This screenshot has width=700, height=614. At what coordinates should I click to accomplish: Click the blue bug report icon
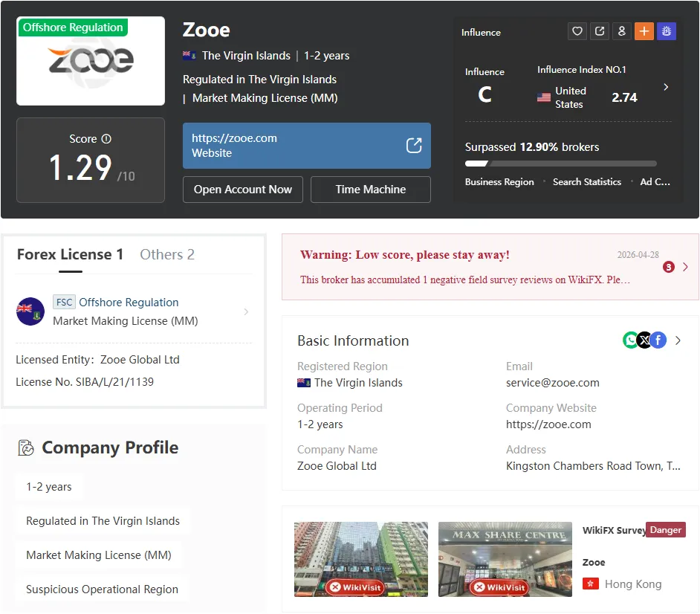coord(667,31)
